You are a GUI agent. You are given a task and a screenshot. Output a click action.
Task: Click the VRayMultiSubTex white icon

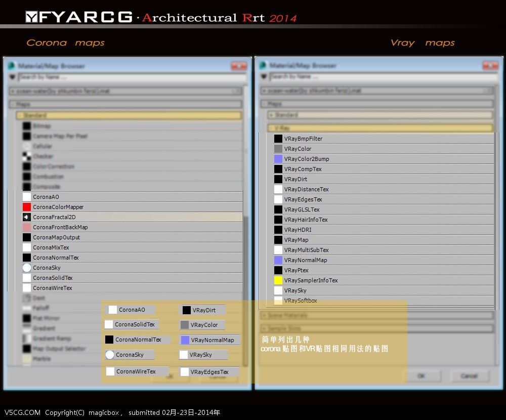(x=278, y=250)
